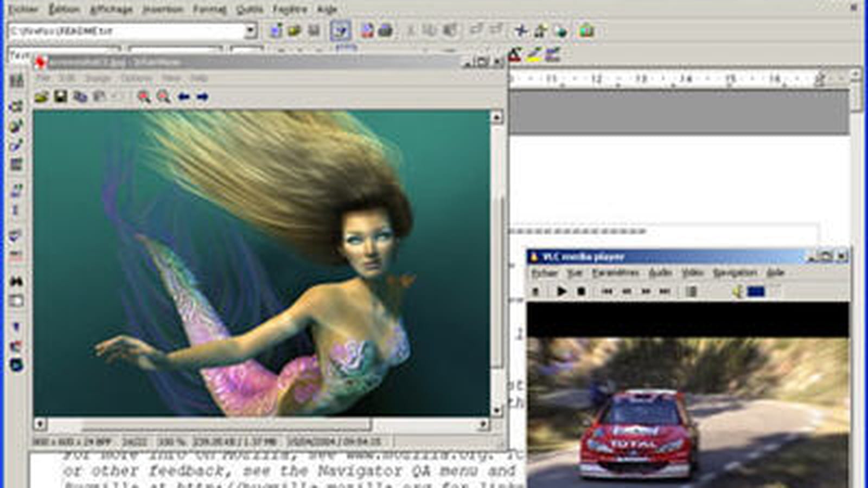868x488 pixels.
Task: Toggle the Navigator compass icon in Writer
Action: (x=521, y=30)
